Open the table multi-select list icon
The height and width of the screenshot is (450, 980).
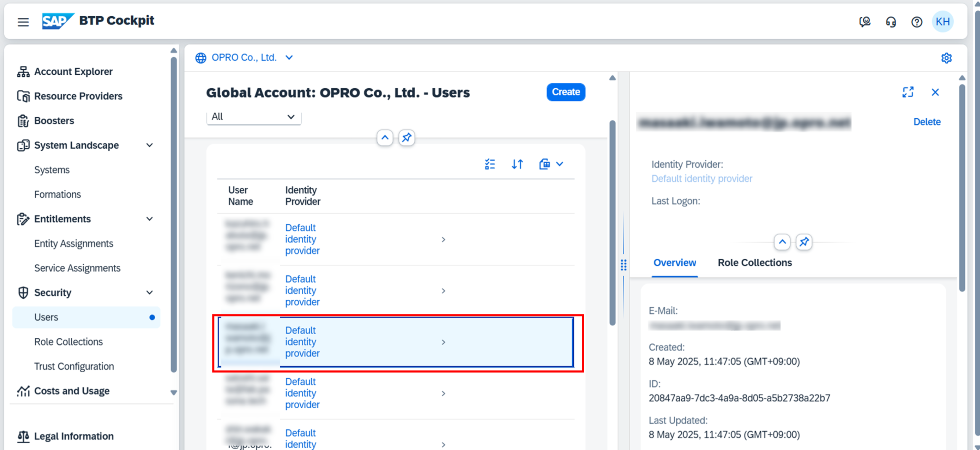click(x=490, y=164)
